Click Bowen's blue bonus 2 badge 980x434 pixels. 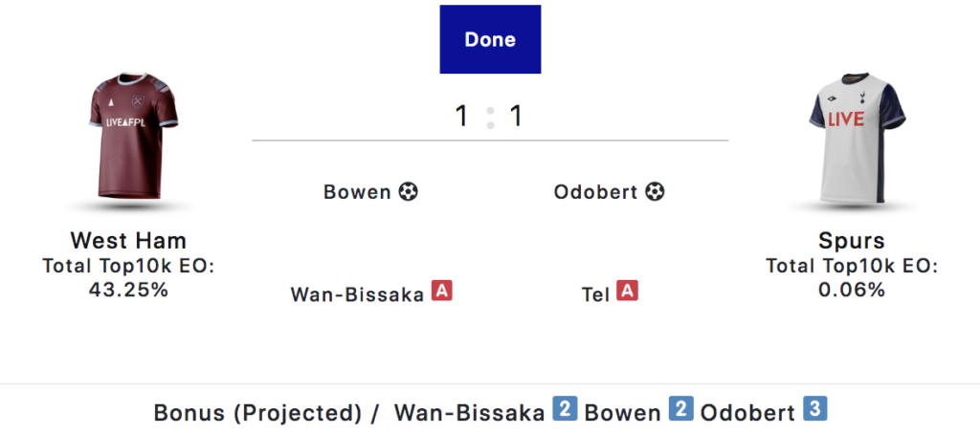pyautogui.click(x=679, y=410)
